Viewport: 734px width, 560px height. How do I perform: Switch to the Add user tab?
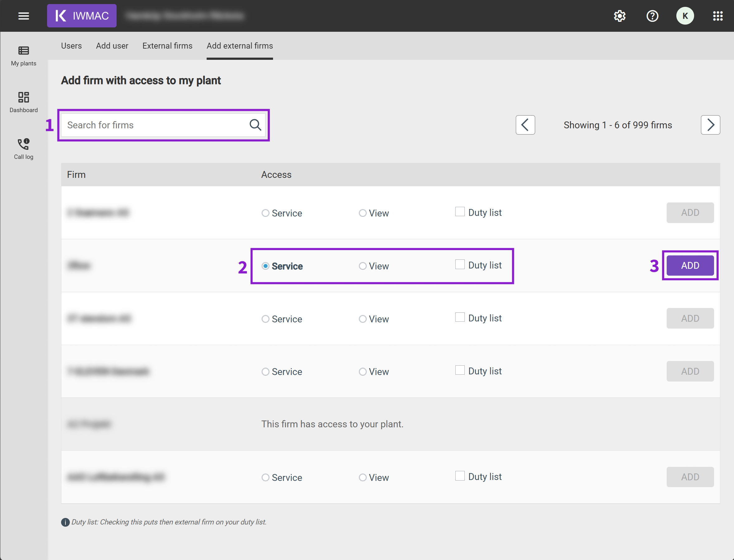tap(112, 46)
